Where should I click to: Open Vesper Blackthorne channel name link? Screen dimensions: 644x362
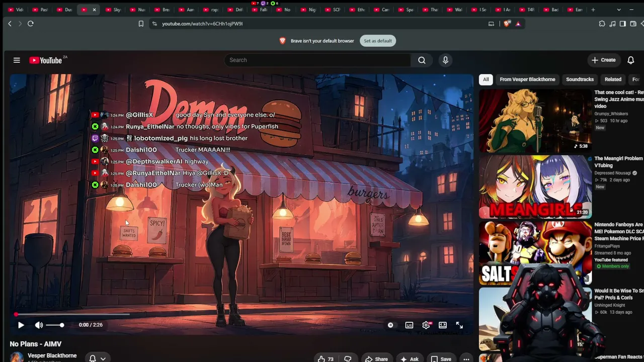coord(52,355)
